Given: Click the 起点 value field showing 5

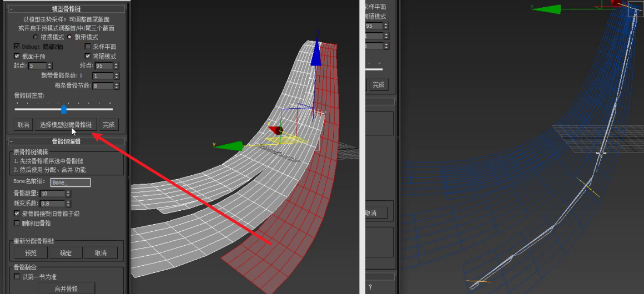Looking at the screenshot, I should pos(38,65).
